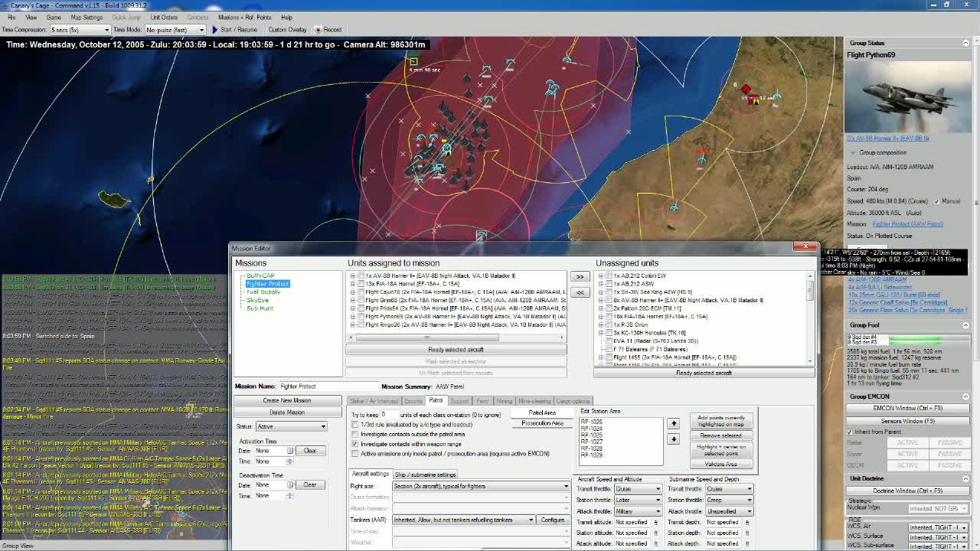Collapse the Group Fuel panel chevron
Image resolution: width=980 pixels, height=551 pixels.
click(x=965, y=325)
